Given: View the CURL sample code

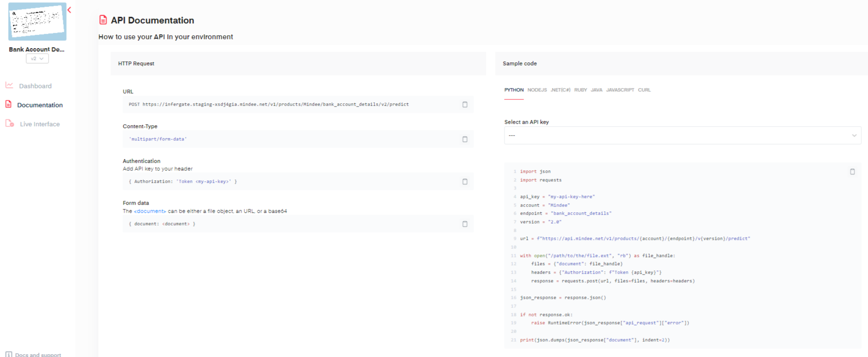Looking at the screenshot, I should pos(644,90).
